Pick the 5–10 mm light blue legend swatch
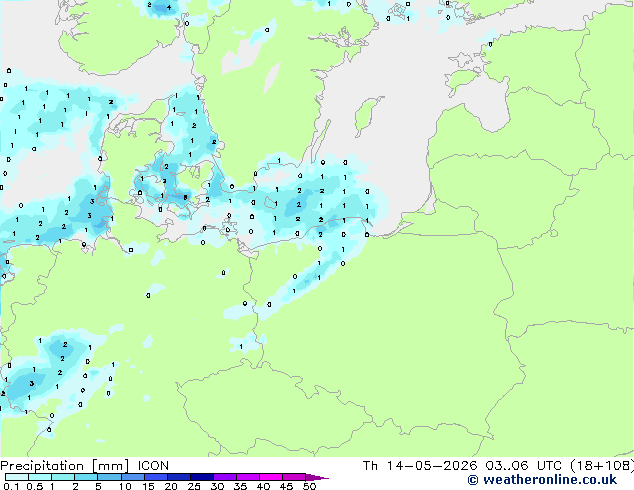634x490 pixels. coord(110,477)
